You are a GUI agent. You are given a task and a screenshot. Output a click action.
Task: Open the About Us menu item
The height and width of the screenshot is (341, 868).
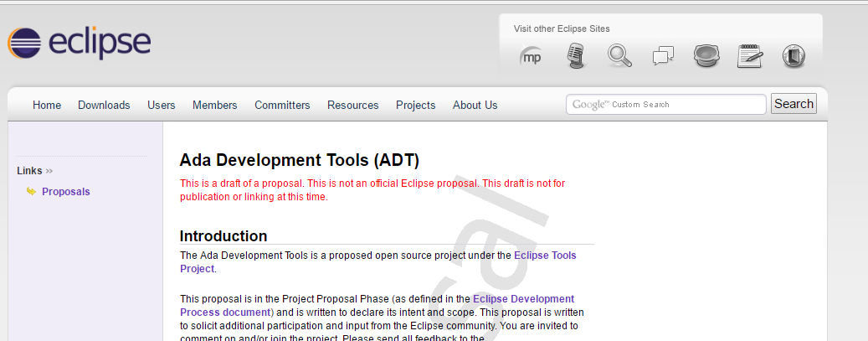(475, 106)
